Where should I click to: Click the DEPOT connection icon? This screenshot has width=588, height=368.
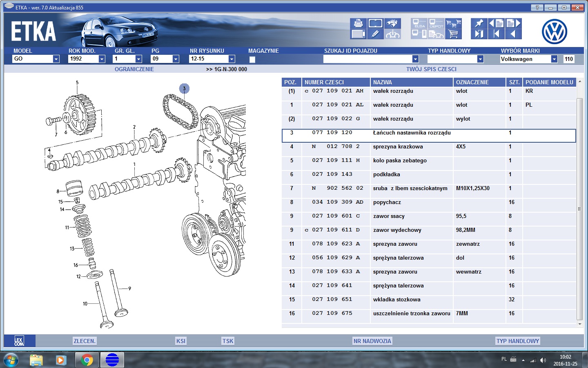pyautogui.click(x=436, y=23)
